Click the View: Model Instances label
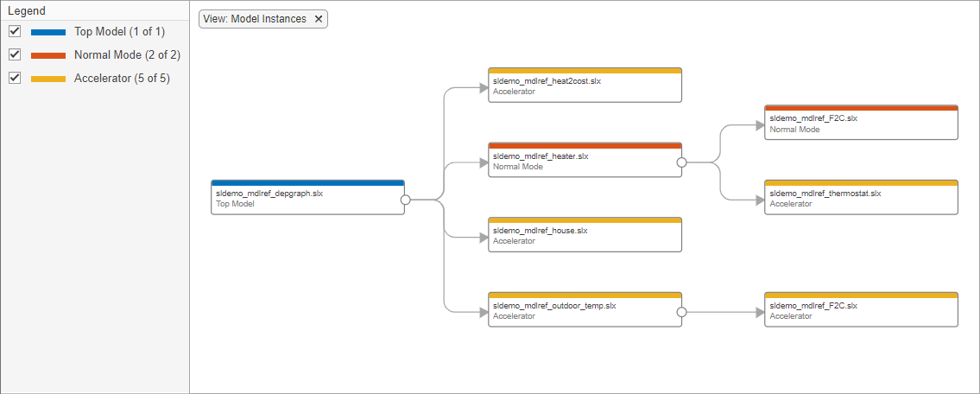 coord(255,19)
